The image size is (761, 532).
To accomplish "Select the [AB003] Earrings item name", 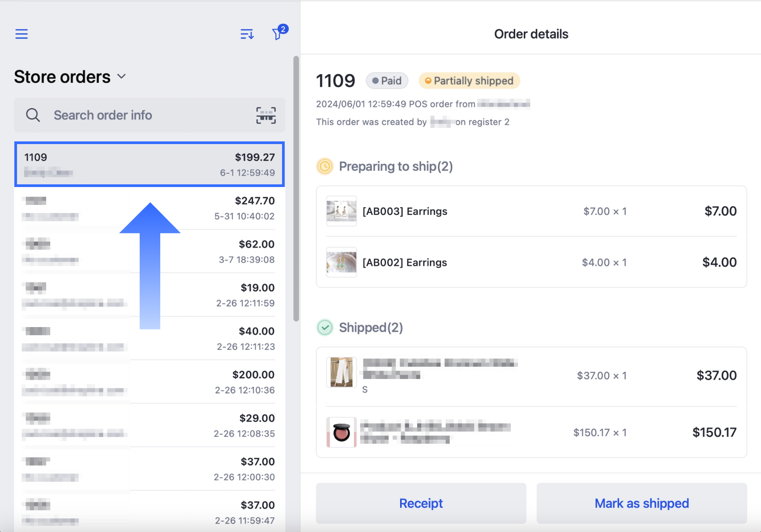I will click(x=405, y=211).
